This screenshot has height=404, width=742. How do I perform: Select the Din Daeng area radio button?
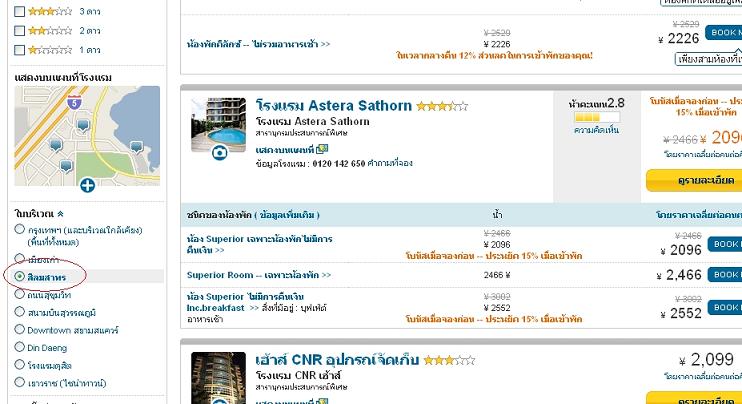19,347
